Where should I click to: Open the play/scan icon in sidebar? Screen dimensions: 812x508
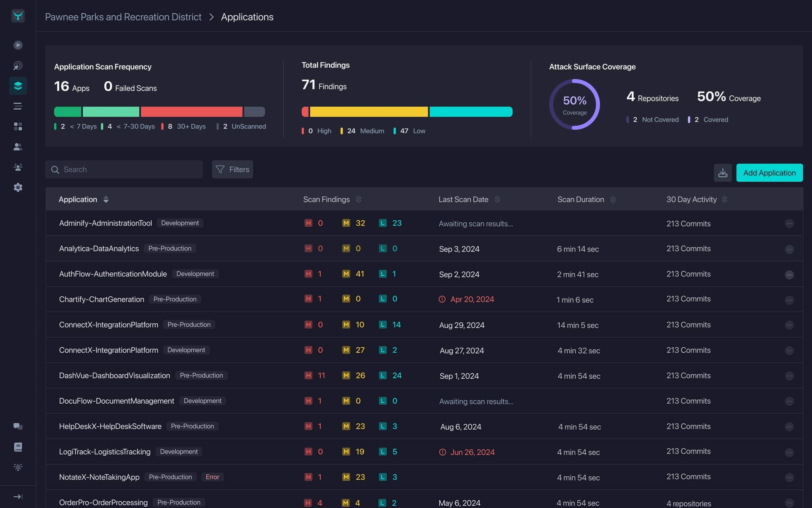tap(18, 45)
